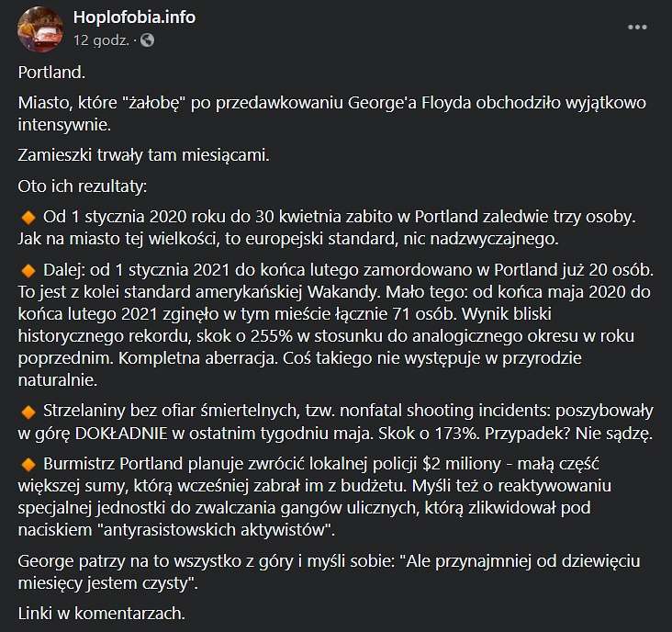Viewport: 672px width, 632px height.
Task: Click the closing line 'Linki w komentarzach.'
Action: (x=102, y=614)
